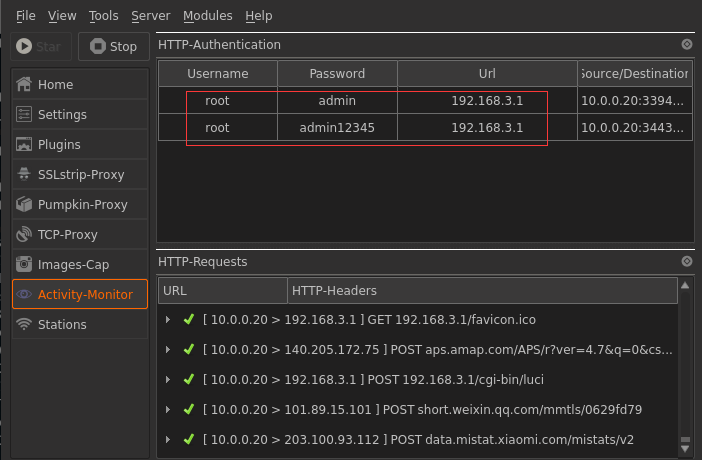Close the HTTP-Requests panel

(686, 262)
